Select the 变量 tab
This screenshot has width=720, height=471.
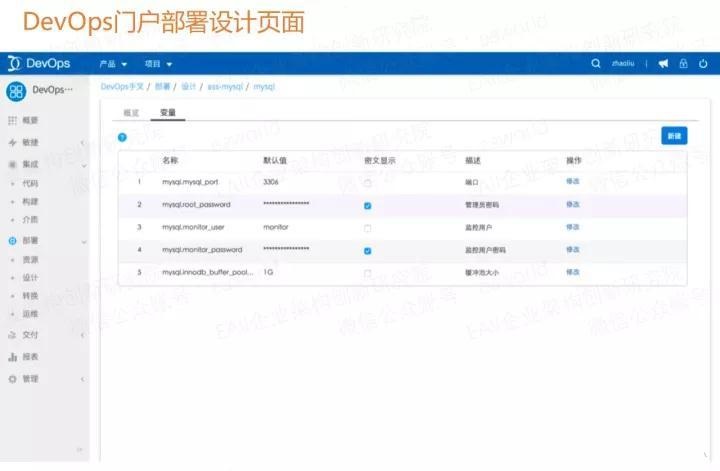coord(168,113)
